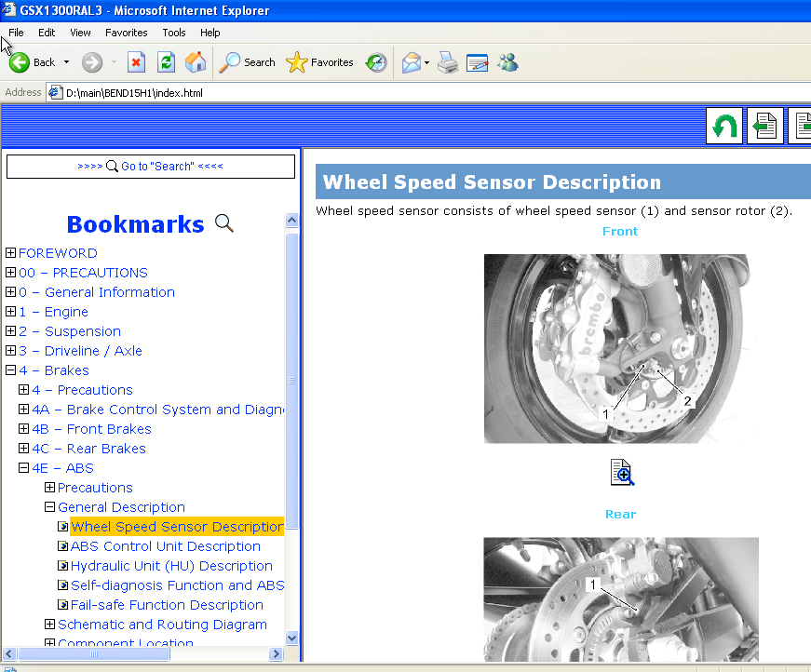The width and height of the screenshot is (811, 672).
Task: Open the 1 – Engine bookmark link
Action: [x=53, y=312]
